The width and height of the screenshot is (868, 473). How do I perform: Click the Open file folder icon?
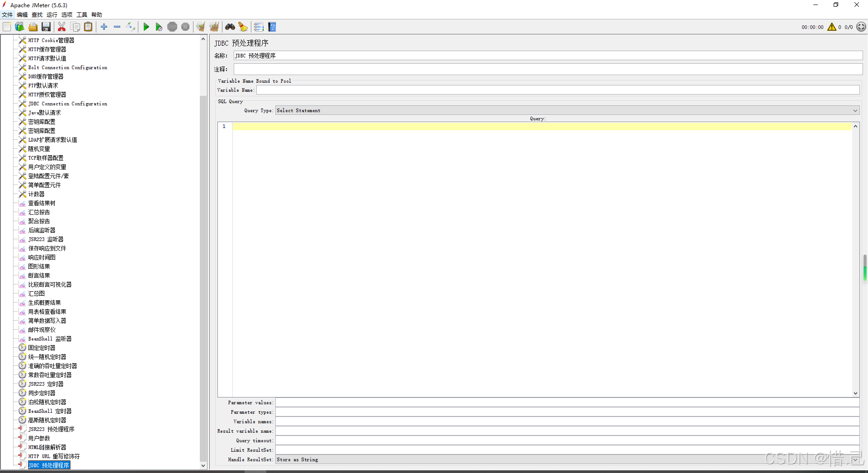(x=33, y=27)
